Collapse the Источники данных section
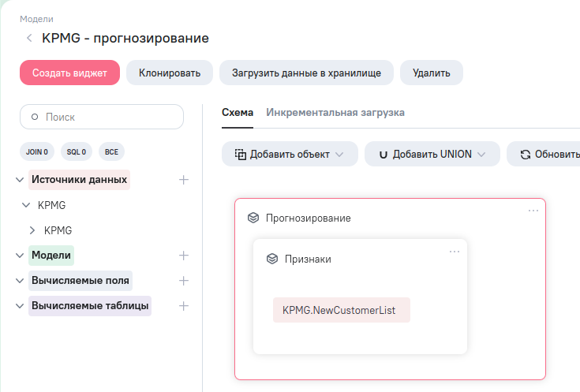 pyautogui.click(x=20, y=180)
